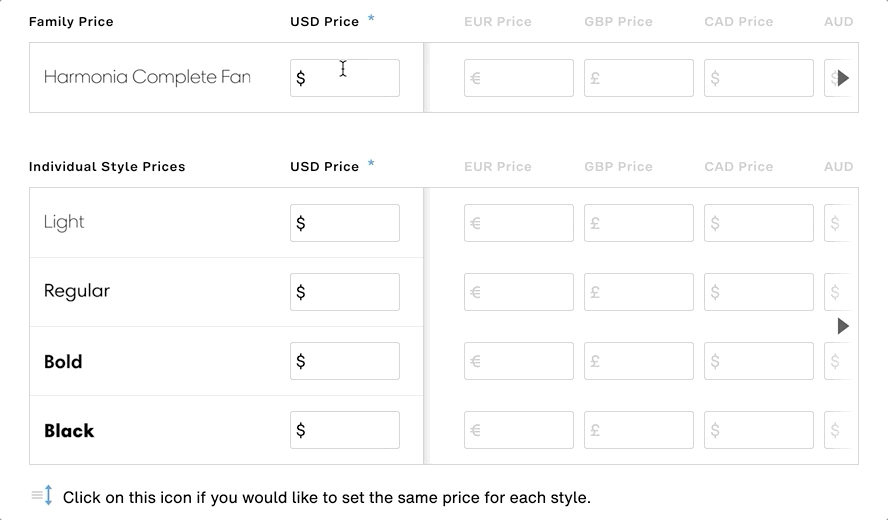Click the Regular style GBP price field
This screenshot has height=520, width=888.
pos(639,292)
